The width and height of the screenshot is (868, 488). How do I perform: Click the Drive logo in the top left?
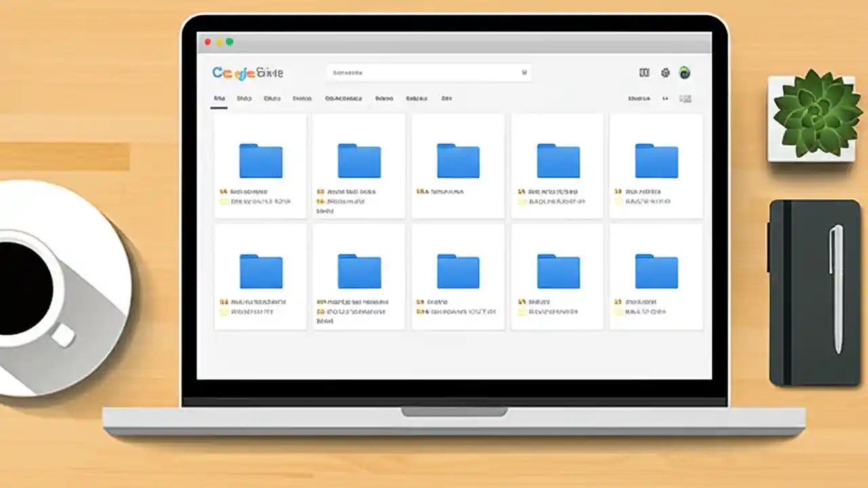[x=246, y=73]
